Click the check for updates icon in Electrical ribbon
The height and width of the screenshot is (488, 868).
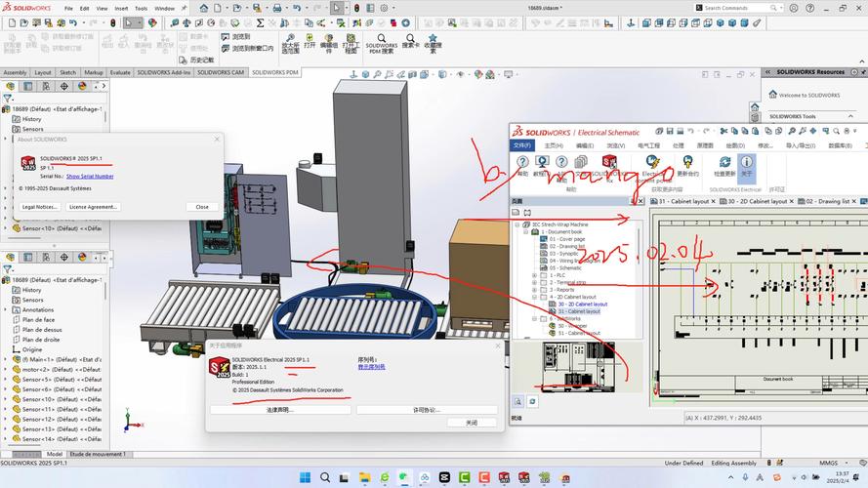click(x=724, y=162)
